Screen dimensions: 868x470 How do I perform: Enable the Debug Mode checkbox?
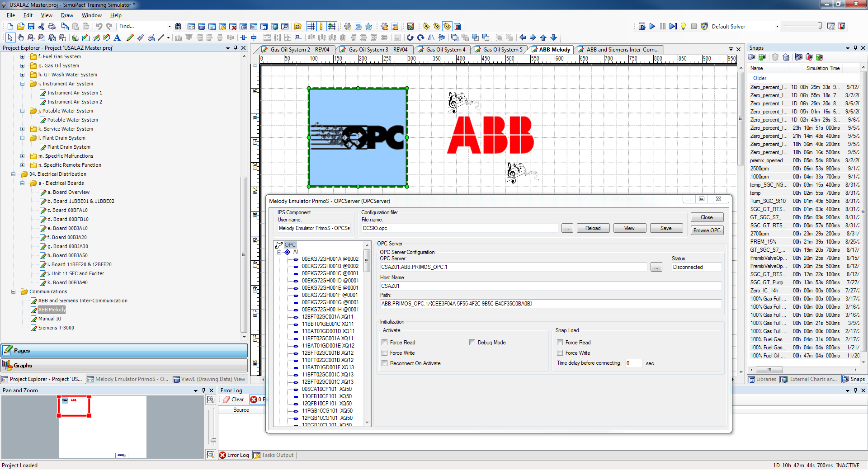point(472,343)
